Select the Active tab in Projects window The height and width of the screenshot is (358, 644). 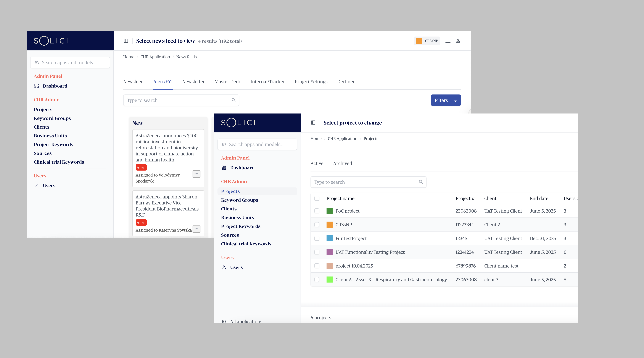(317, 163)
